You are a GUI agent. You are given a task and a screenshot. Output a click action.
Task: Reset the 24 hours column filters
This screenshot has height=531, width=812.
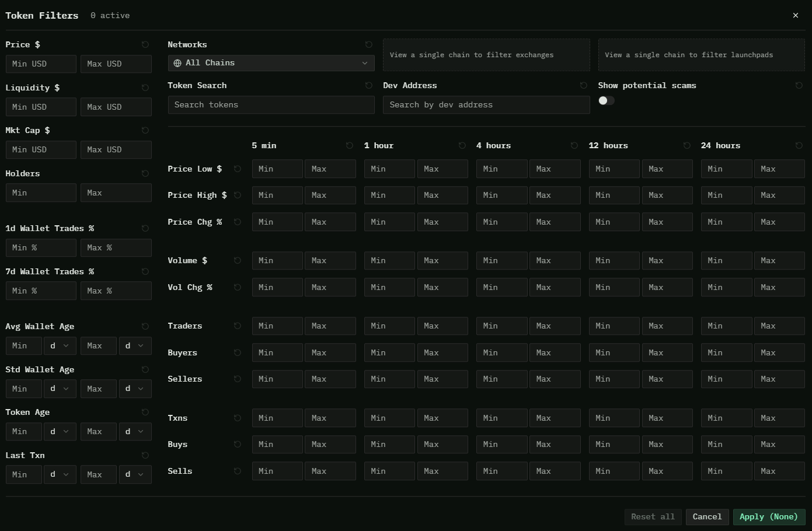[x=799, y=146]
